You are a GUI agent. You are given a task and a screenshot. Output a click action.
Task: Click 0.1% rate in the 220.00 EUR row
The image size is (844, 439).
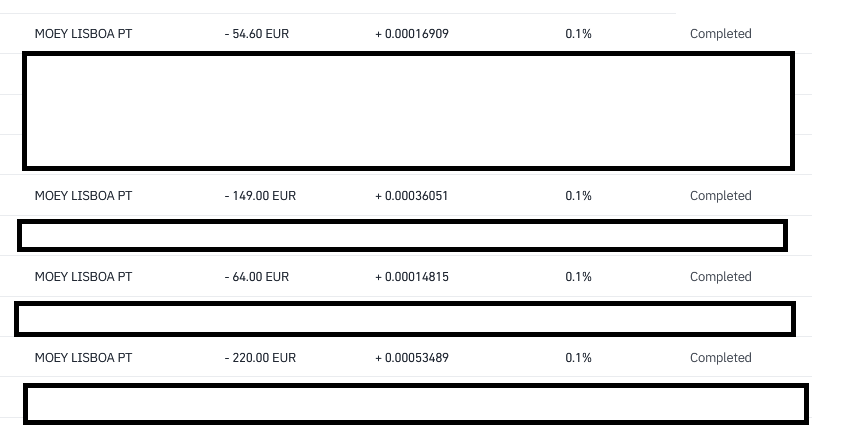coord(578,358)
